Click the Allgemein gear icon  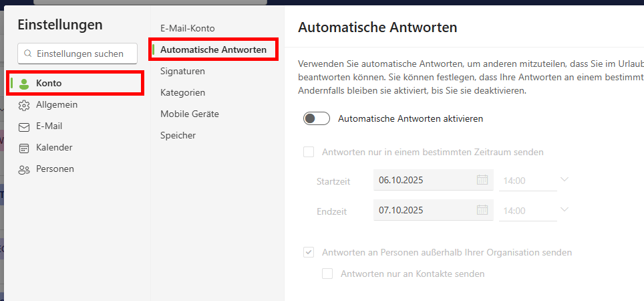25,105
